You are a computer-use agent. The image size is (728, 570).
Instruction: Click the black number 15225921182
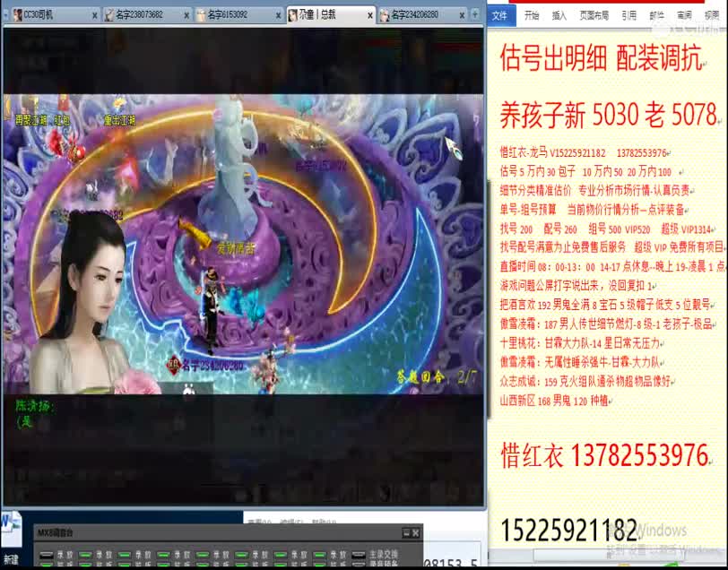pos(568,530)
